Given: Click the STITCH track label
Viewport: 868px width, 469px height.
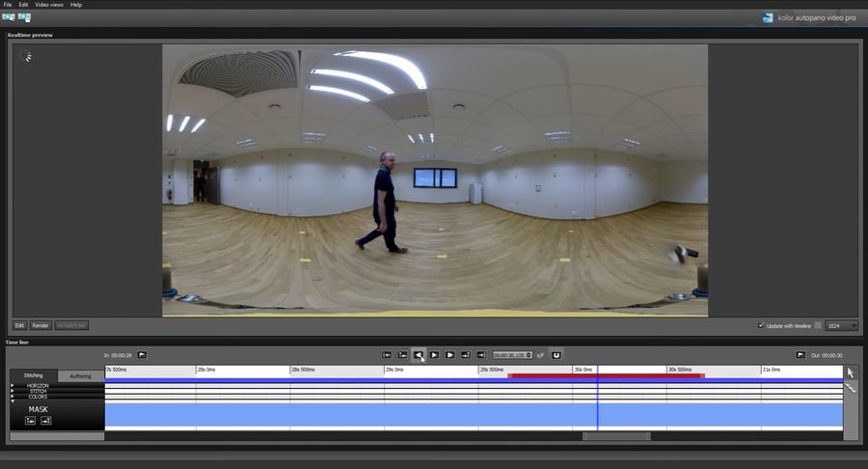Looking at the screenshot, I should point(38,391).
